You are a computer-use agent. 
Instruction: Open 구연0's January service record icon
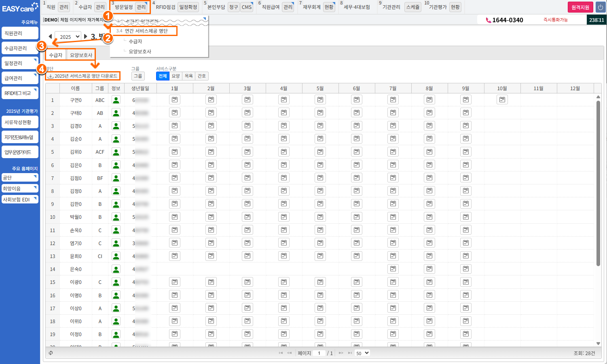pos(175,100)
